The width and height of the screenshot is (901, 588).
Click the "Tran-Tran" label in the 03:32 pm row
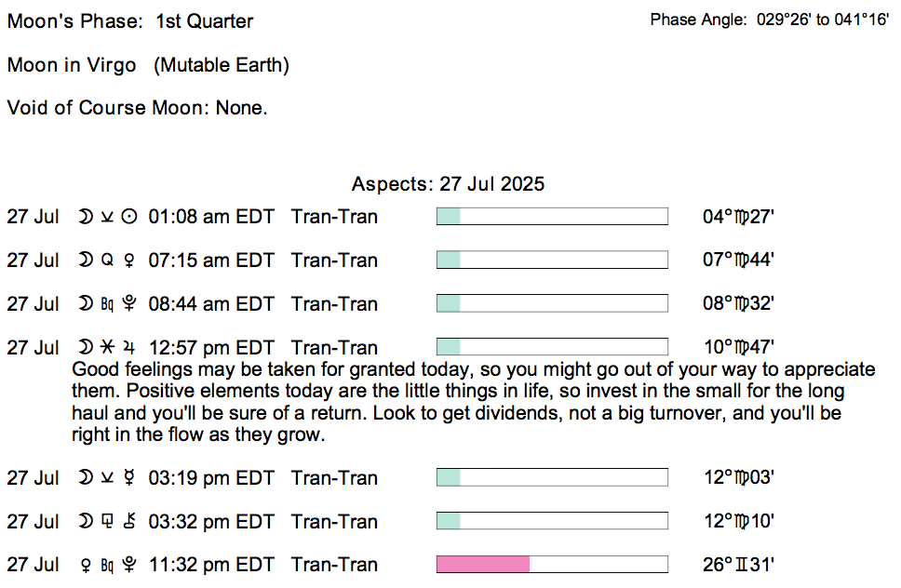click(334, 521)
